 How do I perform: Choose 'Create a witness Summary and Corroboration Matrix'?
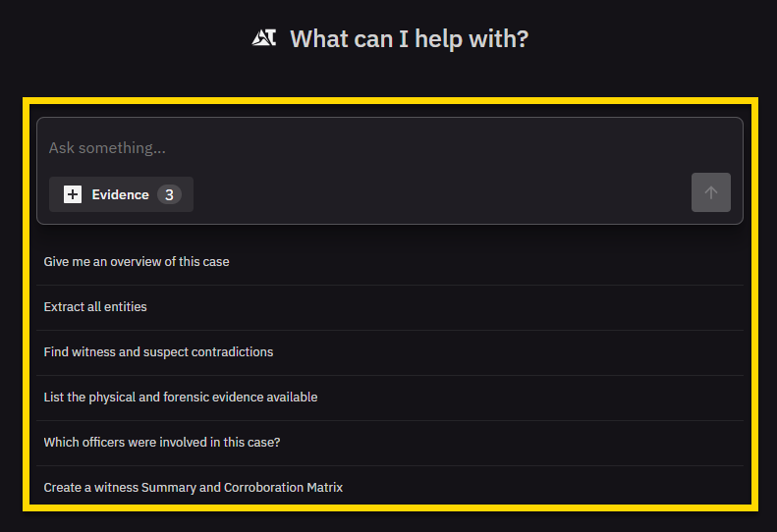194,488
